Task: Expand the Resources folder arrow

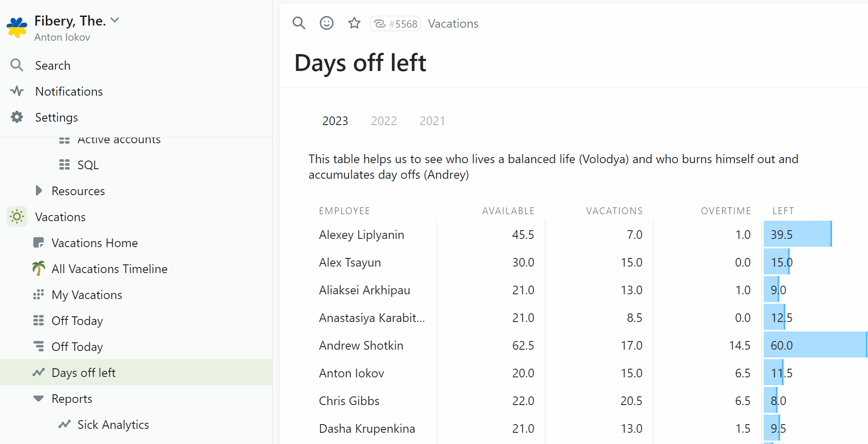Action: (x=39, y=191)
